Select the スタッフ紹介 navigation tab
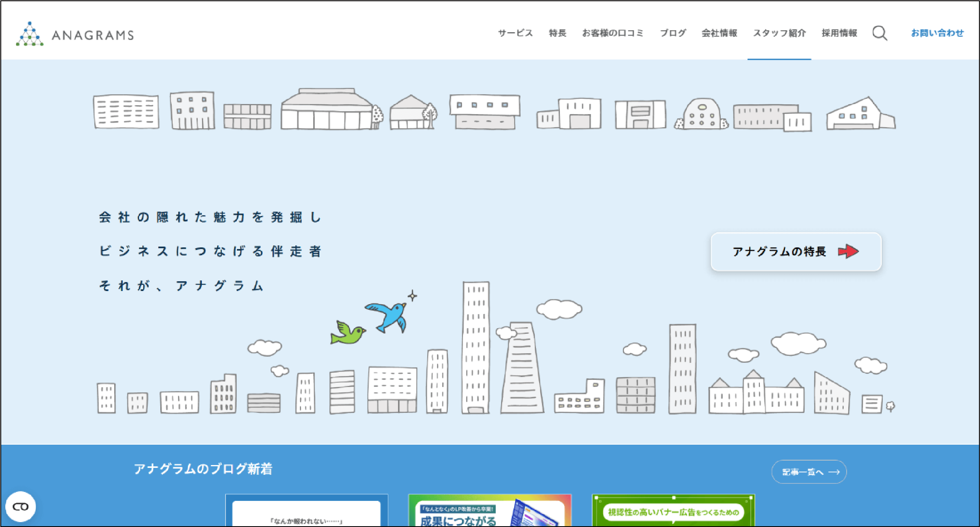The image size is (980, 527). (779, 33)
